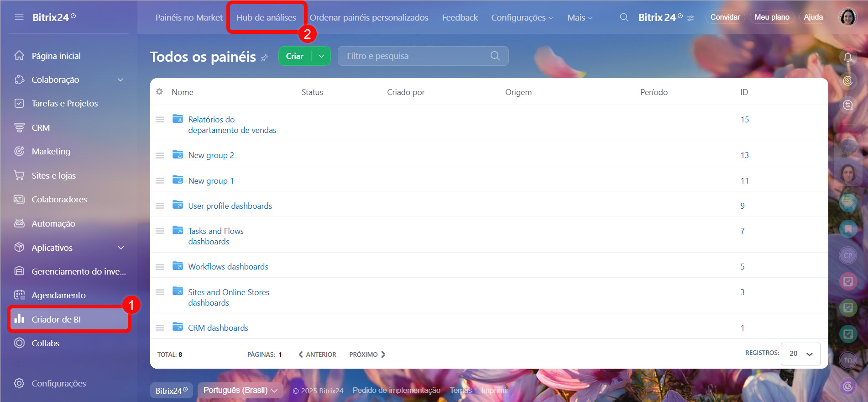This screenshot has width=868, height=402.
Task: Expand the Colaboração sidebar section
Action: click(120, 80)
